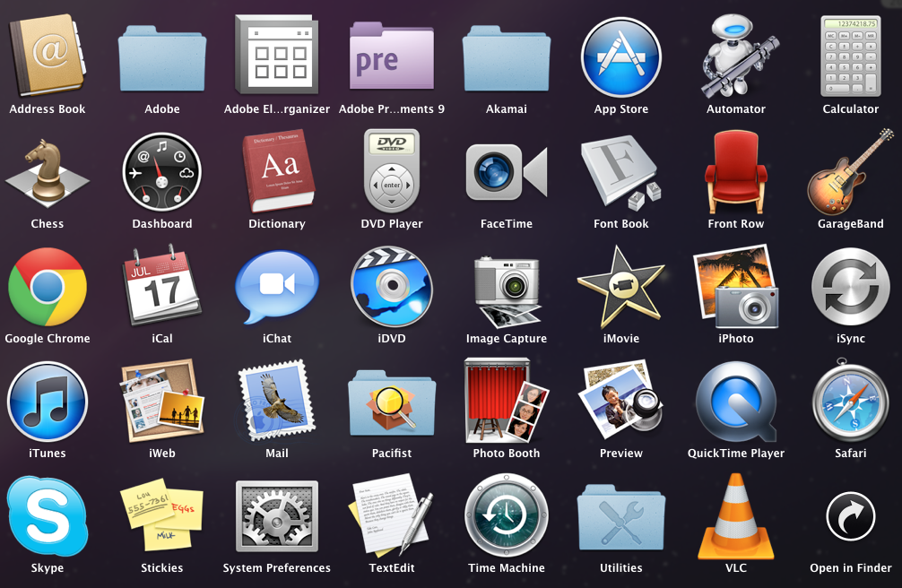Open GarageBand

coord(850,172)
